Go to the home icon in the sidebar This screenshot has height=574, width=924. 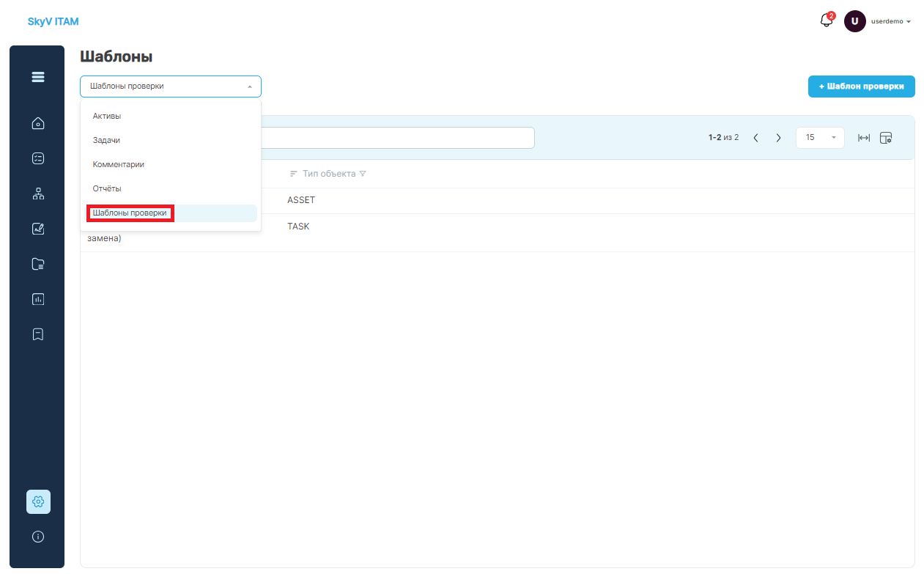coord(38,123)
